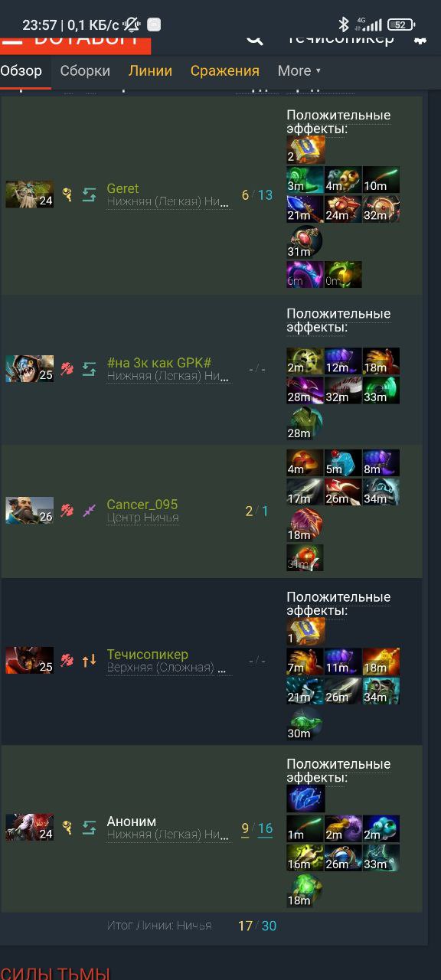Screen dimensions: 441x980
Task: Click Аноним's crystal buff icon
Action: click(x=305, y=799)
